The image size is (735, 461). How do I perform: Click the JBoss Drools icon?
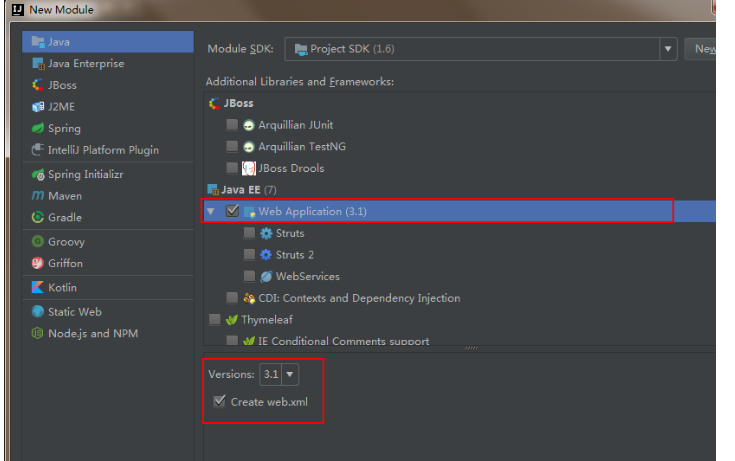click(x=249, y=168)
